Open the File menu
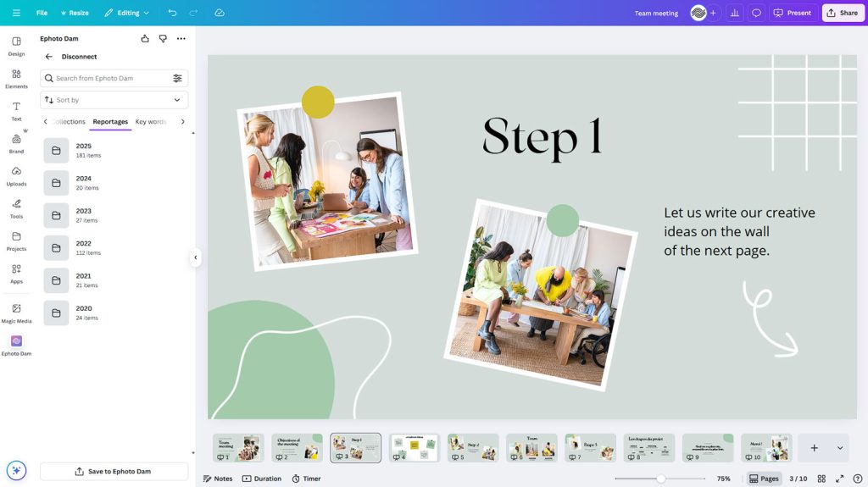This screenshot has width=868, height=487. (x=42, y=13)
